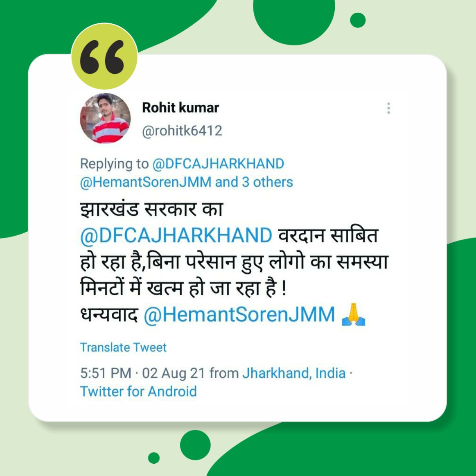This screenshot has height=476, width=476.
Task: Click the folded hands emoji in tweet
Action: [x=353, y=314]
